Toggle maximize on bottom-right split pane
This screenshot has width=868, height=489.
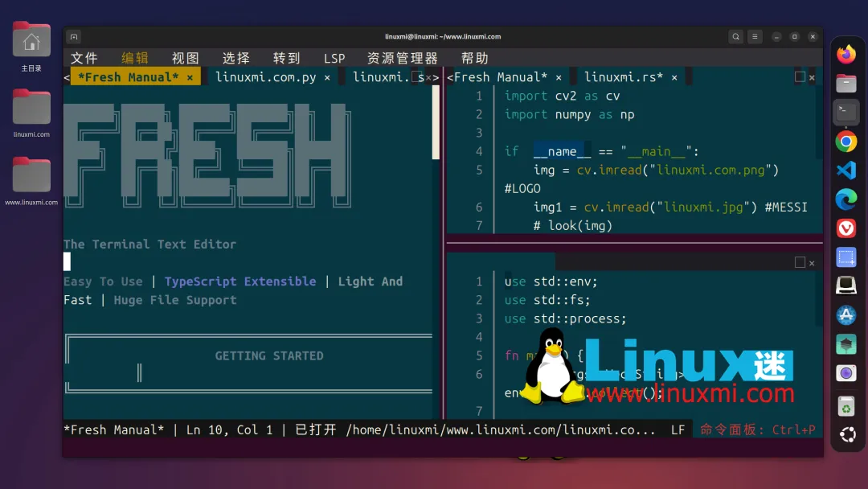click(x=800, y=262)
